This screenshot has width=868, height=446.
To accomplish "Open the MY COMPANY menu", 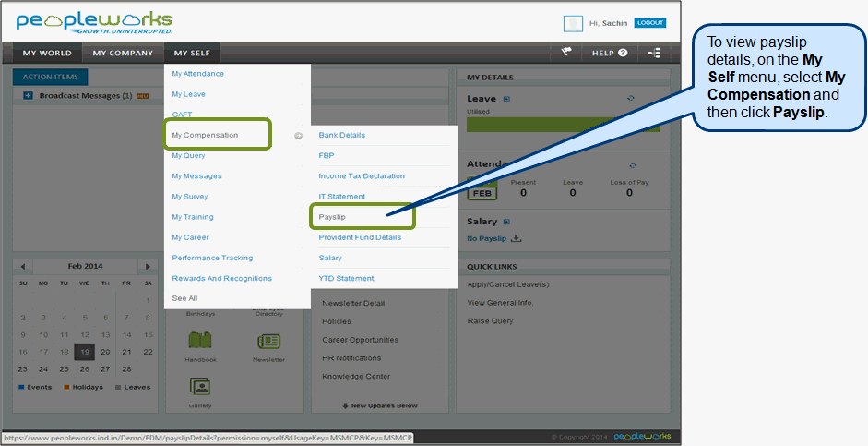I will click(x=123, y=54).
